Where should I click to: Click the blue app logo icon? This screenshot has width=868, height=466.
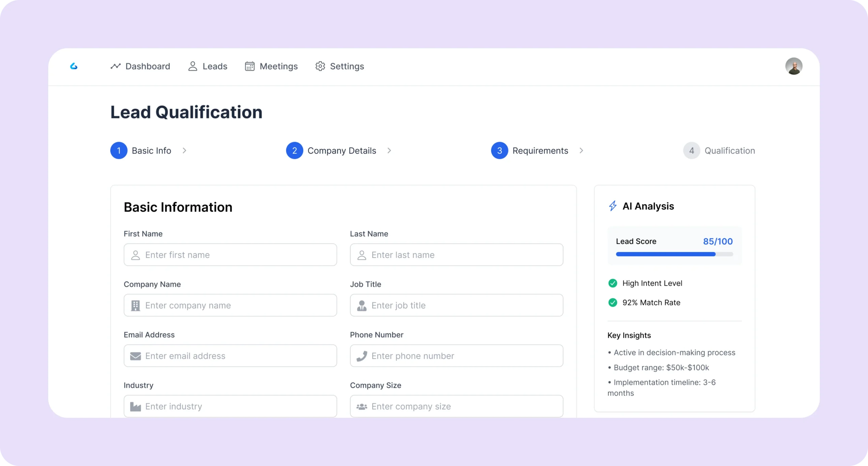click(x=74, y=66)
